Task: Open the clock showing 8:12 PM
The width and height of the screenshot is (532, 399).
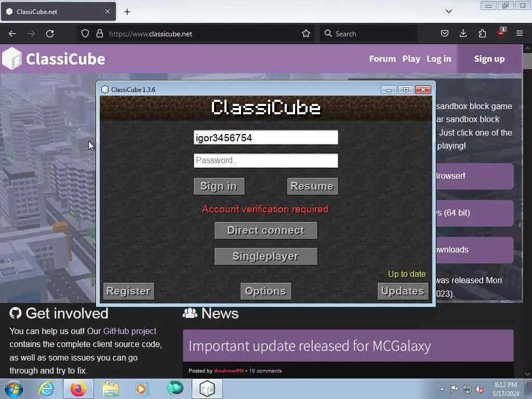Action: click(506, 389)
